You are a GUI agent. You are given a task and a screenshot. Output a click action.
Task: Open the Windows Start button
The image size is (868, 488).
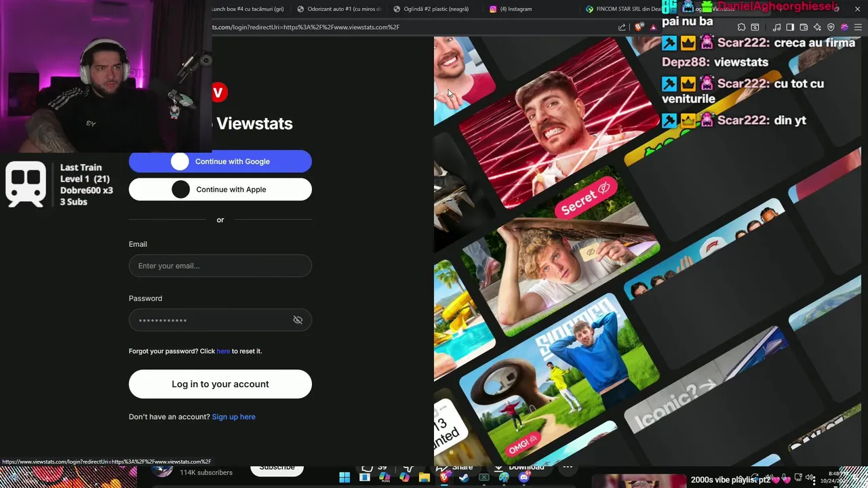(344, 477)
